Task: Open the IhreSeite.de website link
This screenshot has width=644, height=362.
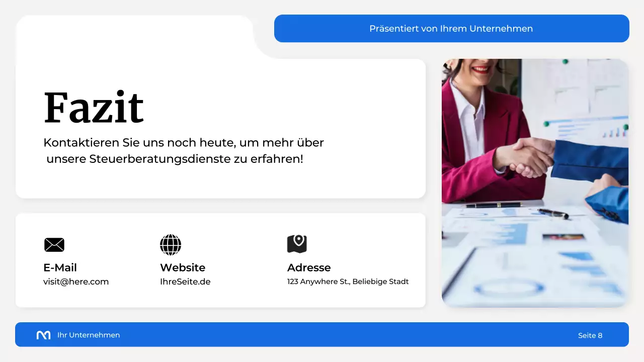Action: point(185,282)
